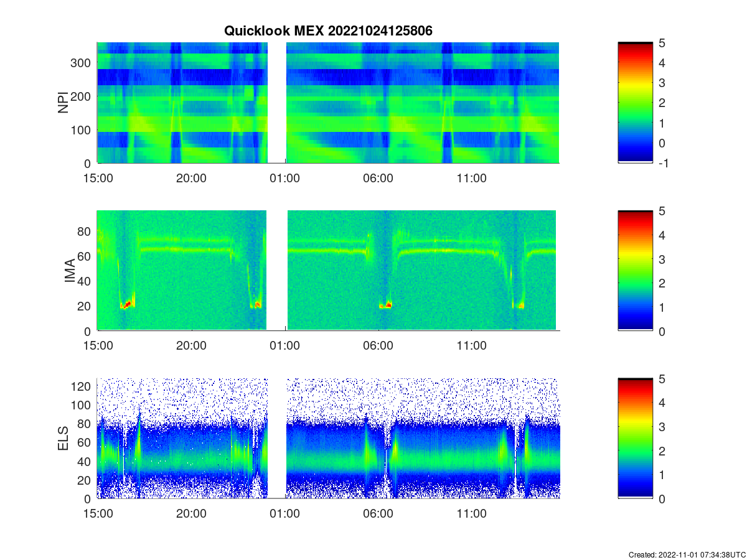The width and height of the screenshot is (747, 560).
Task: Click the '11:00' tick under IMA panel
Action: tap(471, 346)
